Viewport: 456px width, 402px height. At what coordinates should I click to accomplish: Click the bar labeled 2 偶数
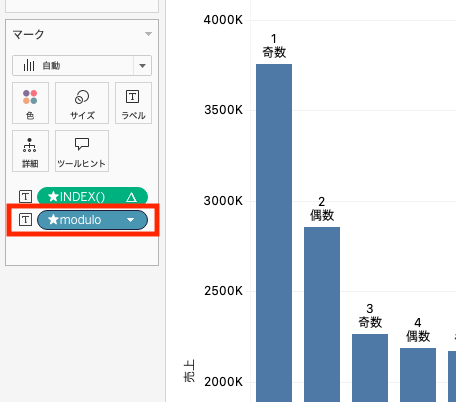[x=322, y=314]
